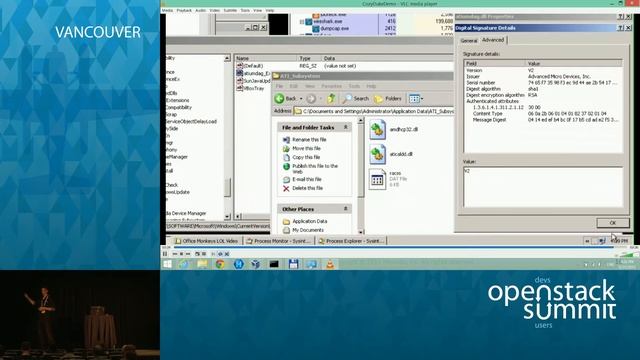Open the VLC Media menu

pos(167,10)
